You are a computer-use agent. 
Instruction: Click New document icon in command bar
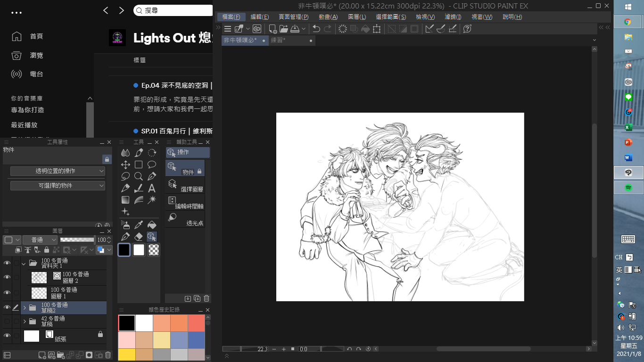click(272, 29)
